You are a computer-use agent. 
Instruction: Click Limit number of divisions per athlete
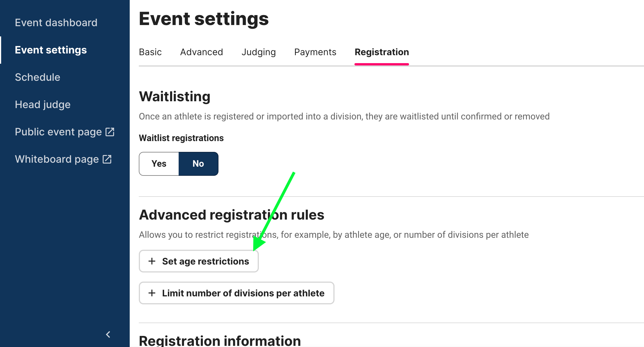point(236,293)
